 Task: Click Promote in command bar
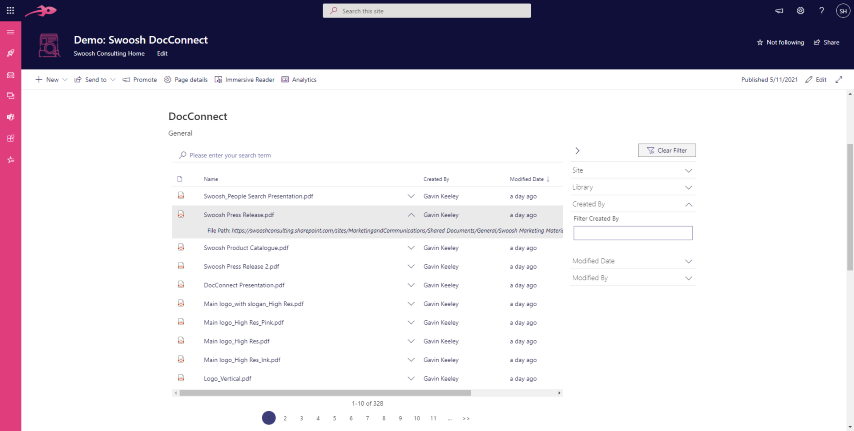[x=139, y=80]
